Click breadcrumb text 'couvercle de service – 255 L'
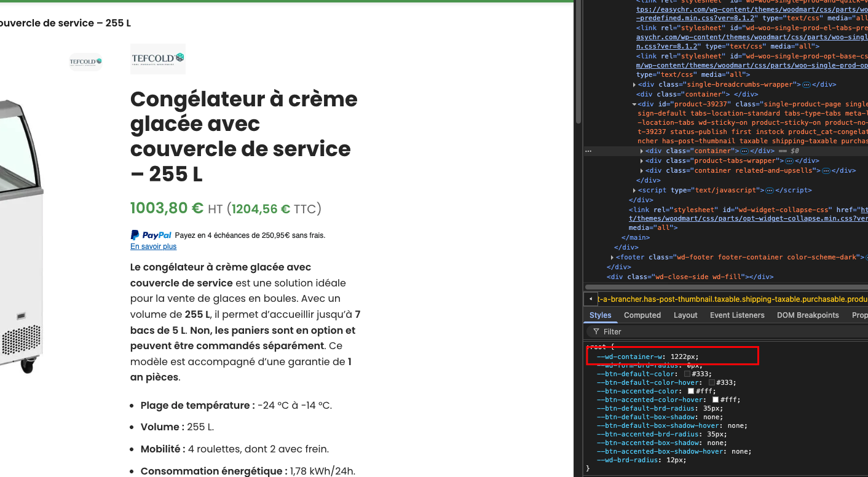 pyautogui.click(x=65, y=23)
